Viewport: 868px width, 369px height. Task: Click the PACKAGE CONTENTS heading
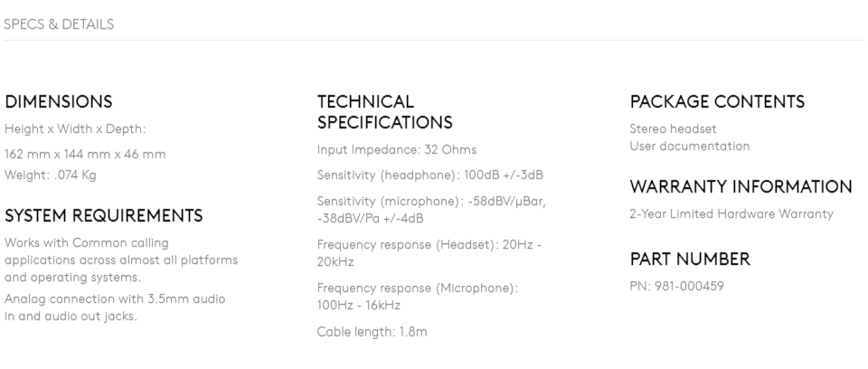(717, 101)
